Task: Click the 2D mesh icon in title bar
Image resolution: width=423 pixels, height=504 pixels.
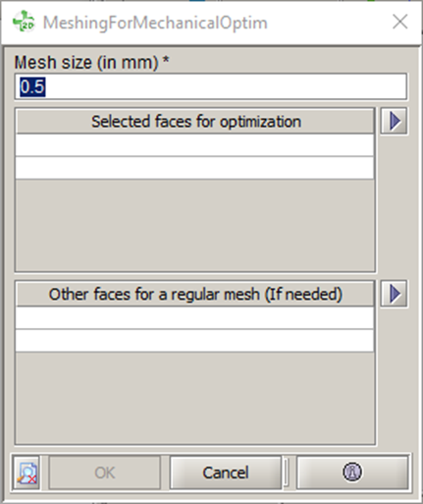Action: point(24,22)
